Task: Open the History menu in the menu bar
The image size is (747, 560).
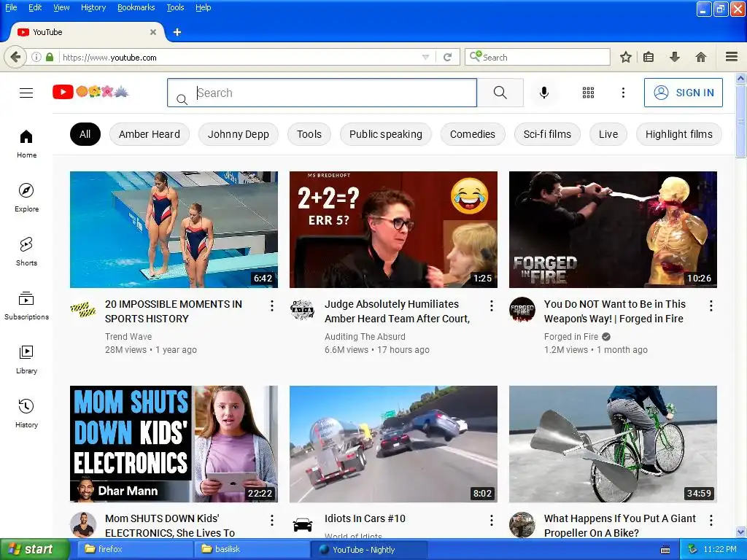Action: (93, 7)
